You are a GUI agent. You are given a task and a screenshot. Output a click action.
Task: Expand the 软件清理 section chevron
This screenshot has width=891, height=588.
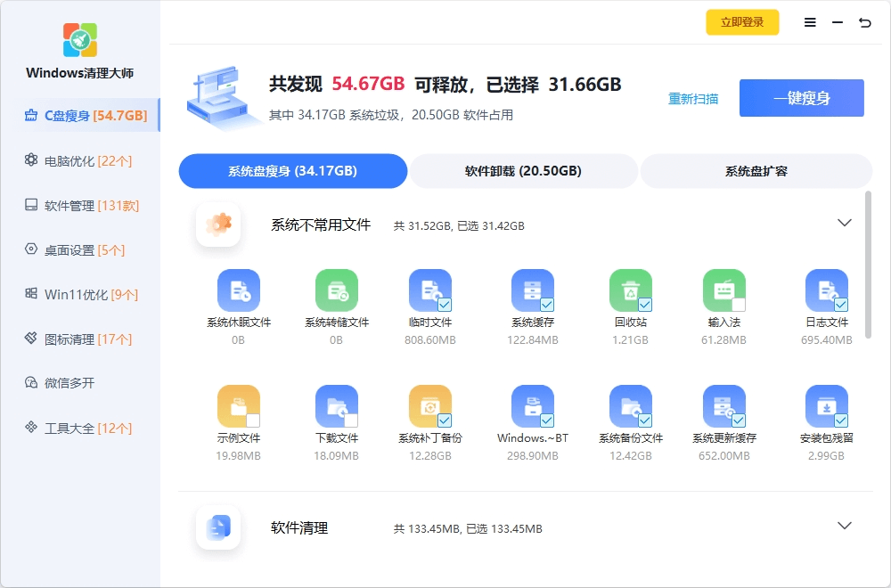[845, 526]
